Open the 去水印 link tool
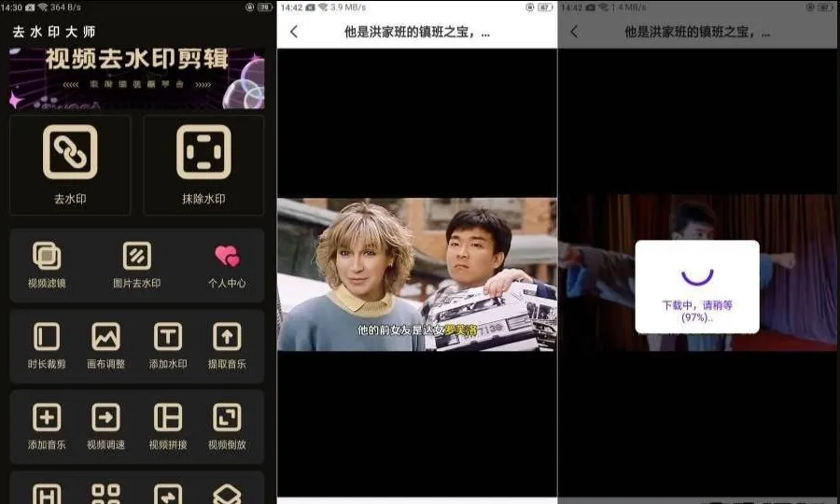Image resolution: width=840 pixels, height=504 pixels. pyautogui.click(x=70, y=165)
